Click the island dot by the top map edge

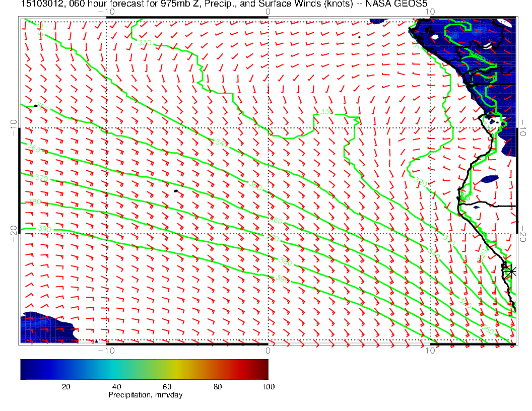pyautogui.click(x=359, y=37)
